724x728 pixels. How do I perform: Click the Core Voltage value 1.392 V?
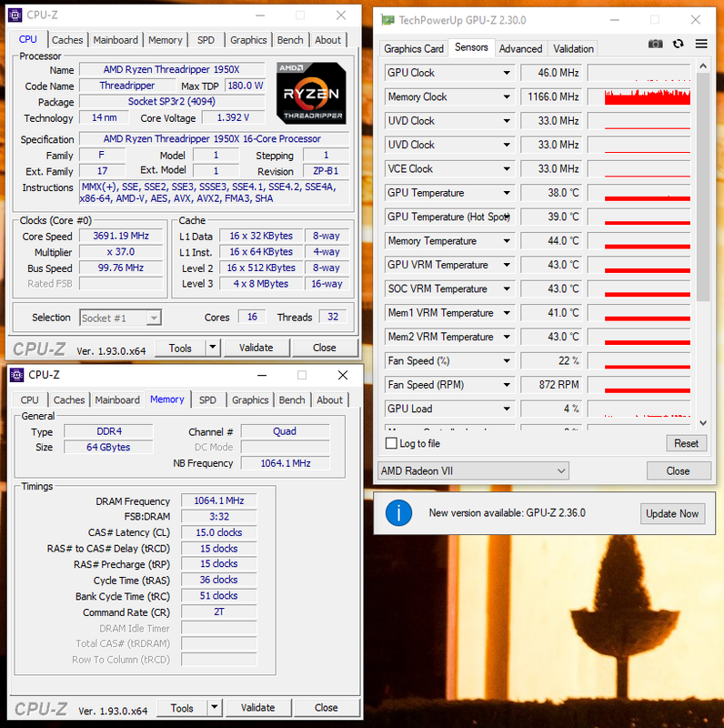234,118
